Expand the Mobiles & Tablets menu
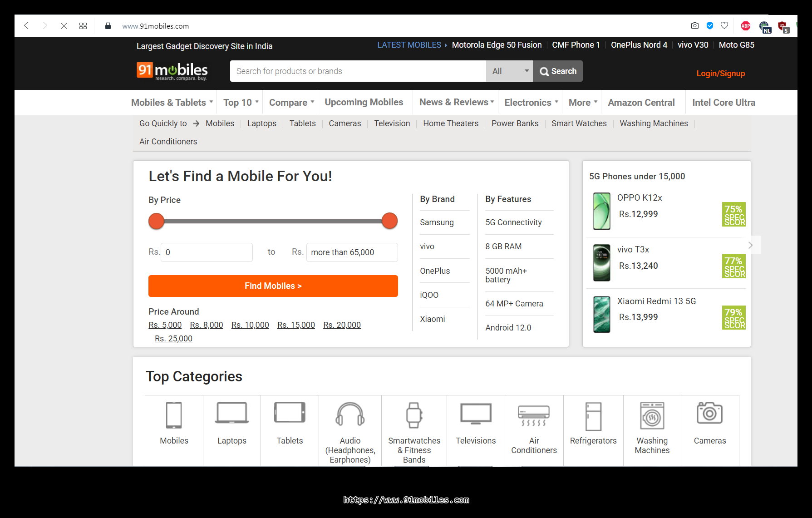 pos(172,103)
